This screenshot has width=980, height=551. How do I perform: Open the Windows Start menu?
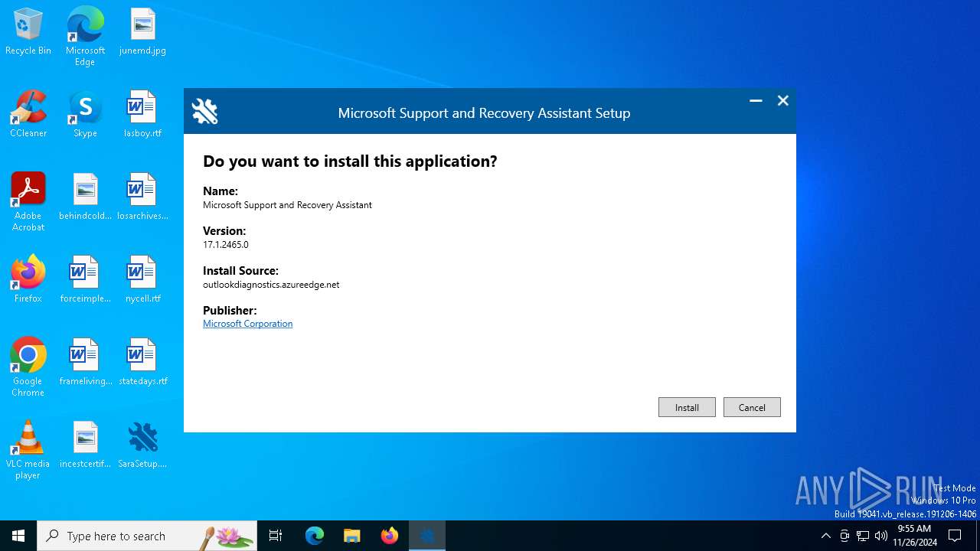18,536
